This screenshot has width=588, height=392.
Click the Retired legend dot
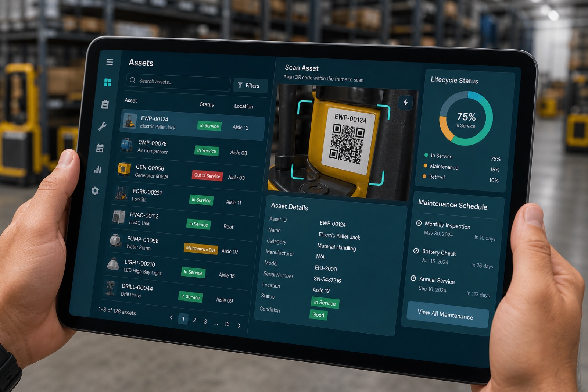[x=424, y=176]
